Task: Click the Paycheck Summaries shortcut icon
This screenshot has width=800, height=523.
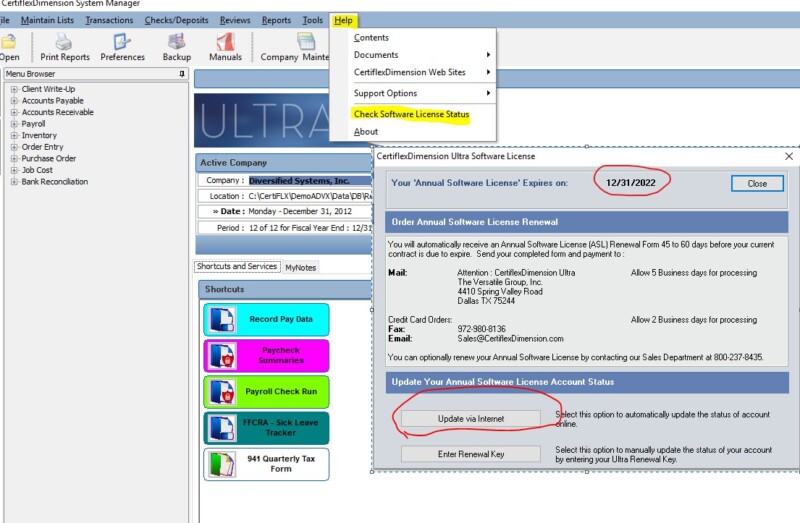Action: 222,356
